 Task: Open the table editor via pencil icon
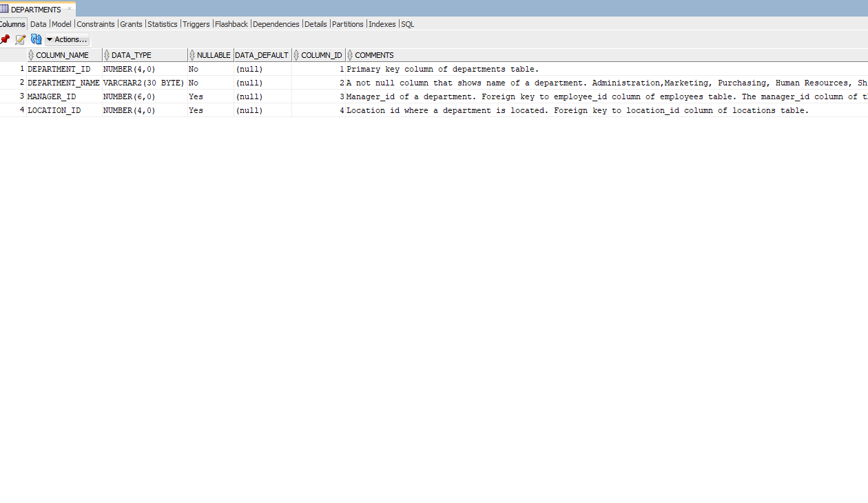pos(20,39)
